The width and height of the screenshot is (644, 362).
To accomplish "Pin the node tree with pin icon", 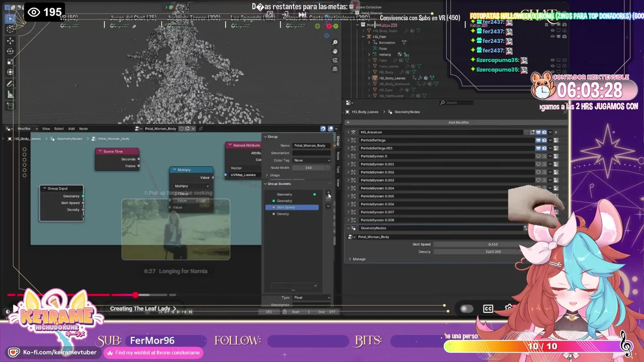I will [x=200, y=129].
